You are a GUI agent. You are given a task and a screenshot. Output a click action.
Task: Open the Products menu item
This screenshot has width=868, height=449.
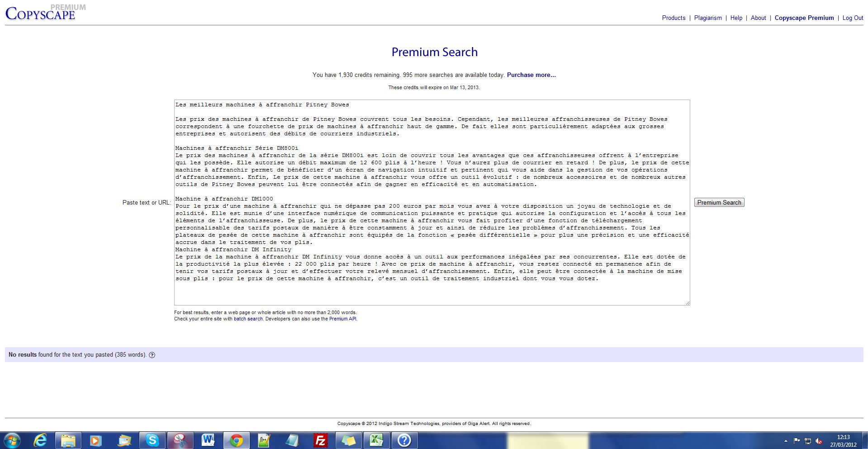(674, 18)
